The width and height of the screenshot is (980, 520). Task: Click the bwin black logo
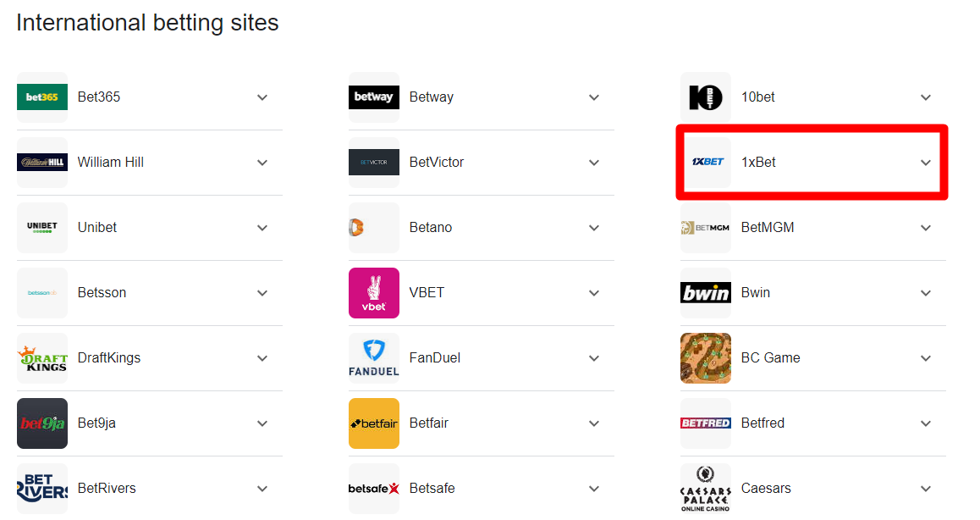tap(706, 293)
